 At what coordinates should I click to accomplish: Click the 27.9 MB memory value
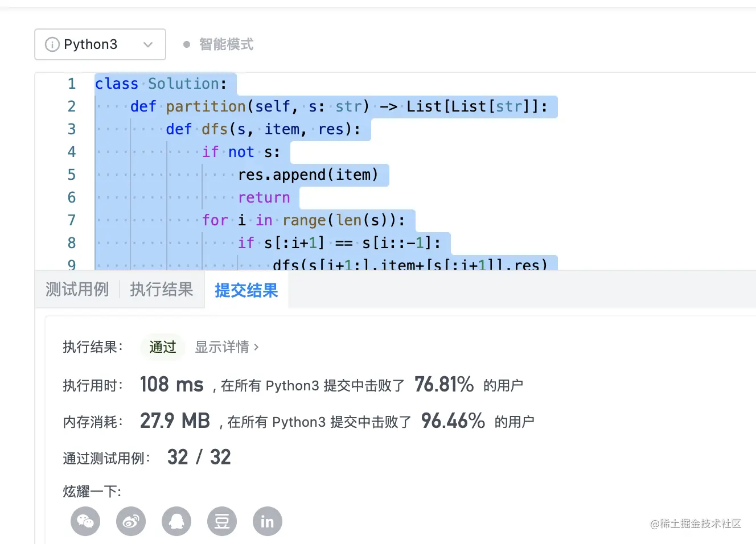175,421
